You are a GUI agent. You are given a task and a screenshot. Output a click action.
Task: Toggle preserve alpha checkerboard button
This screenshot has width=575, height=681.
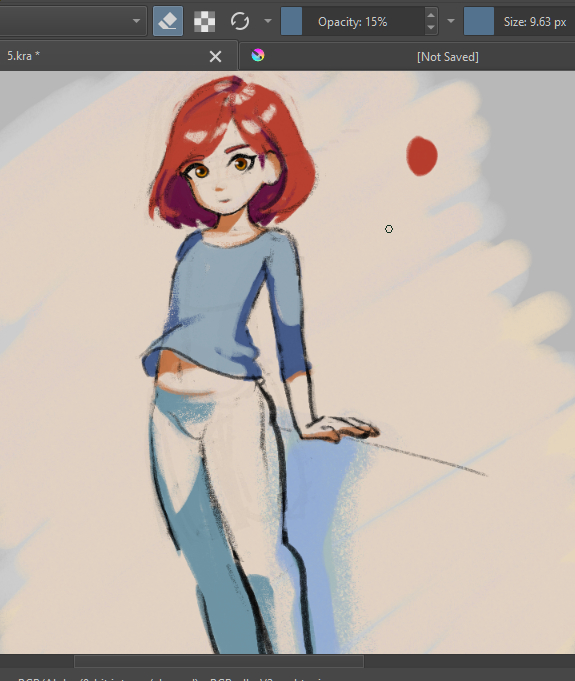[x=204, y=21]
